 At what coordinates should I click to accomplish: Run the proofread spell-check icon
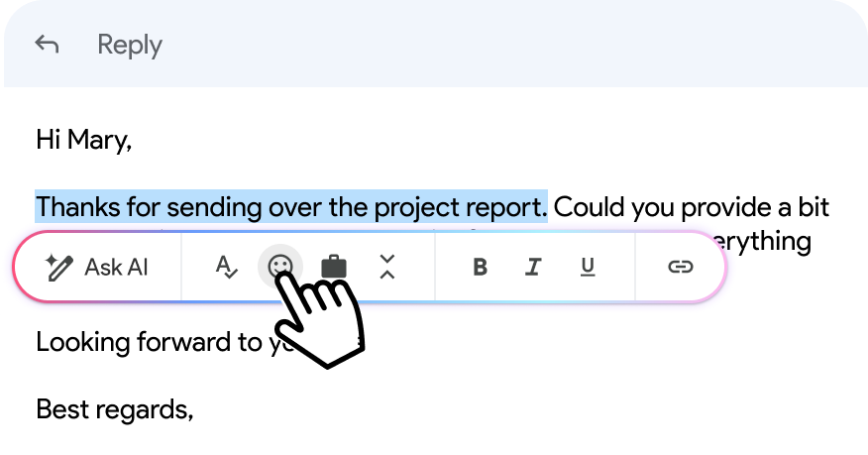[x=227, y=267]
